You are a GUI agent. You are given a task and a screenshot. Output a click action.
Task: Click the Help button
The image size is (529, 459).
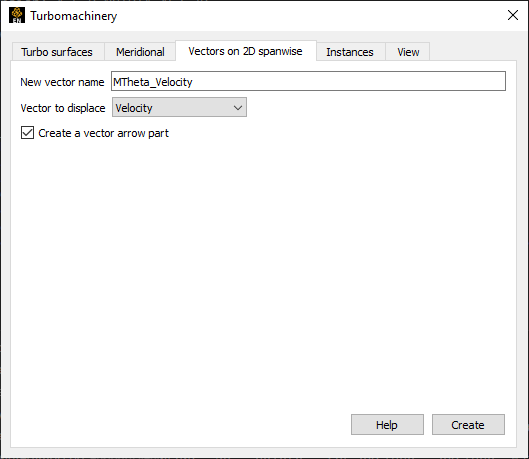387,425
